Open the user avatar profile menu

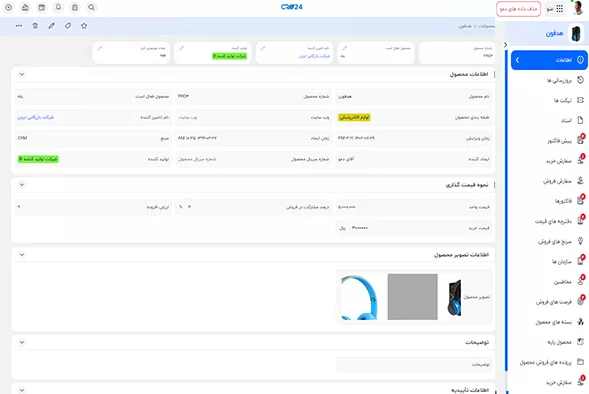pyautogui.click(x=578, y=8)
